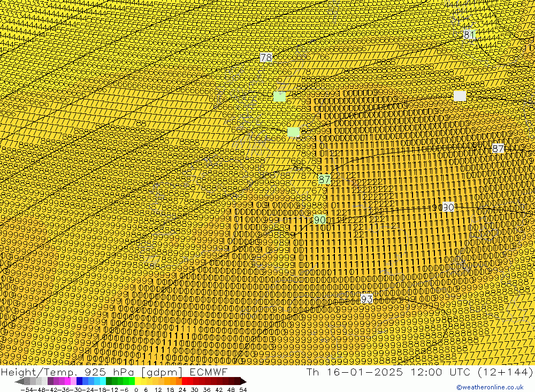Click the '36' value on the legend scale
Viewport: 535px width, 392px height.
pos(207,389)
